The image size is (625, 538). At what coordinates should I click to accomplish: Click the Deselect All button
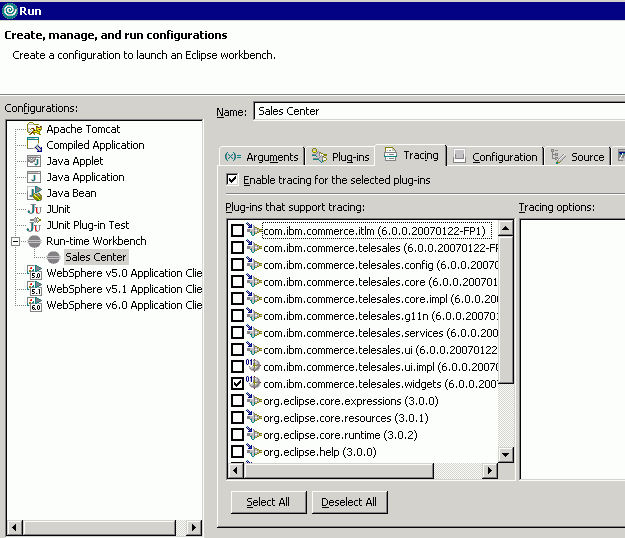[x=349, y=502]
